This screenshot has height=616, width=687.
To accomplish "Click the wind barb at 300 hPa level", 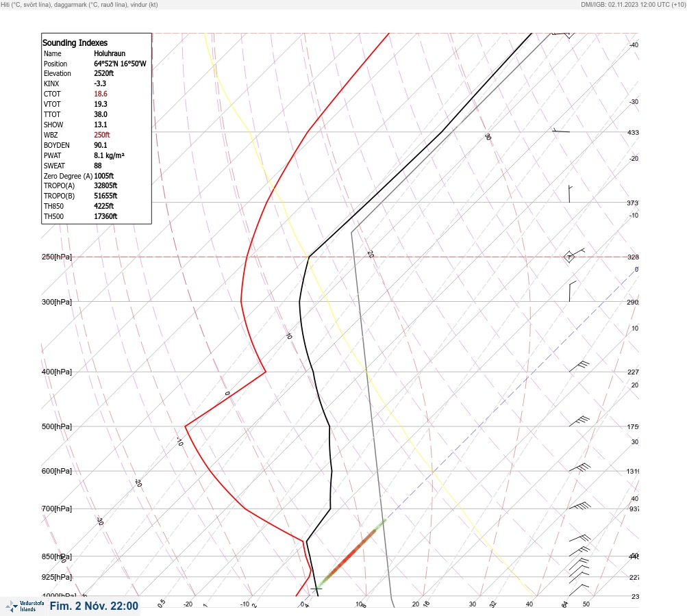I will click(573, 291).
